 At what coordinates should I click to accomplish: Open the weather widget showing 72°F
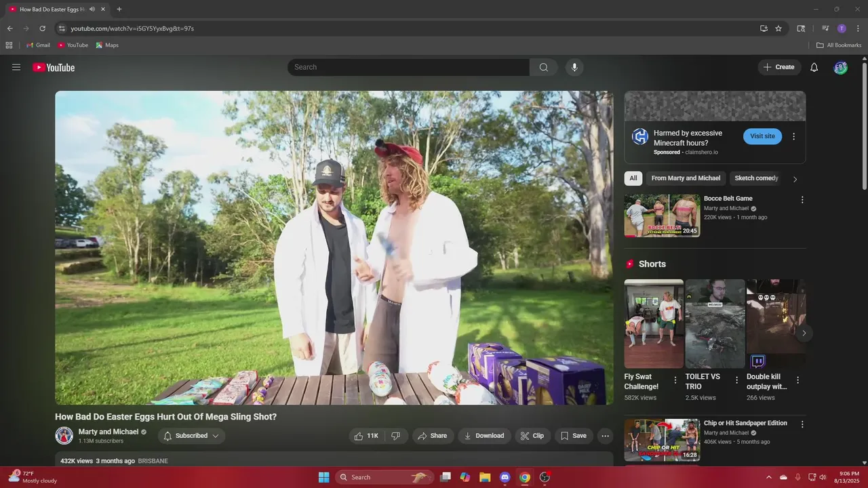pos(33,477)
